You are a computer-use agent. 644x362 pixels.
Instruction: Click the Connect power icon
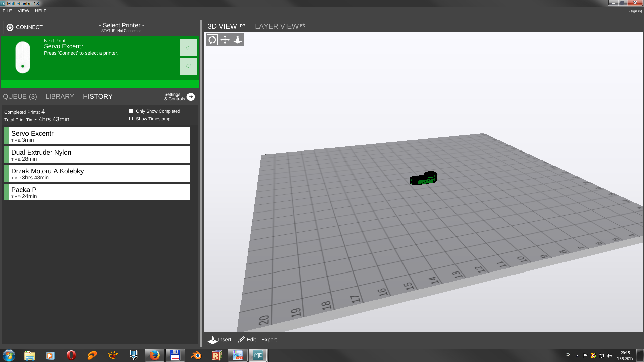point(10,27)
